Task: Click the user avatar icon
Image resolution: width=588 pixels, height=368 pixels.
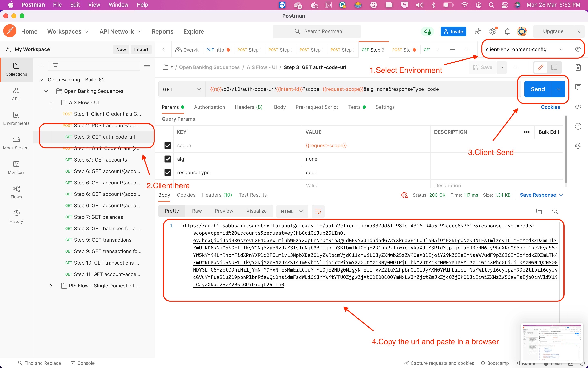Action: pyautogui.click(x=522, y=31)
